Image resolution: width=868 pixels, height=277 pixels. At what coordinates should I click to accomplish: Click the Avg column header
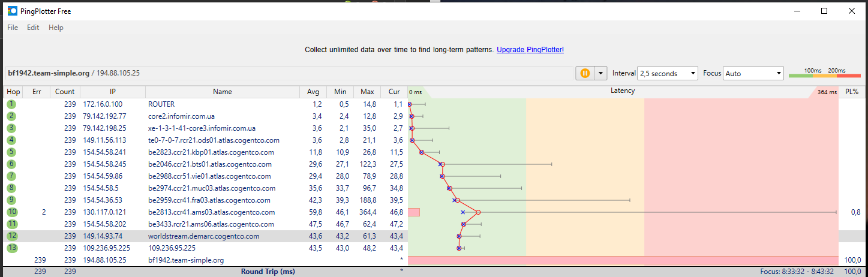[x=313, y=92]
